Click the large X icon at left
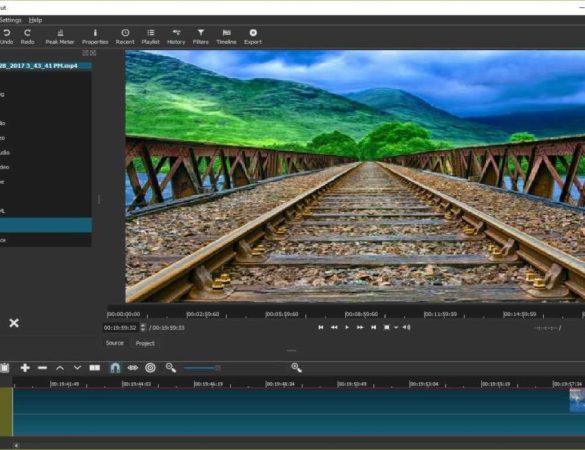The height and width of the screenshot is (450, 585). tap(14, 323)
